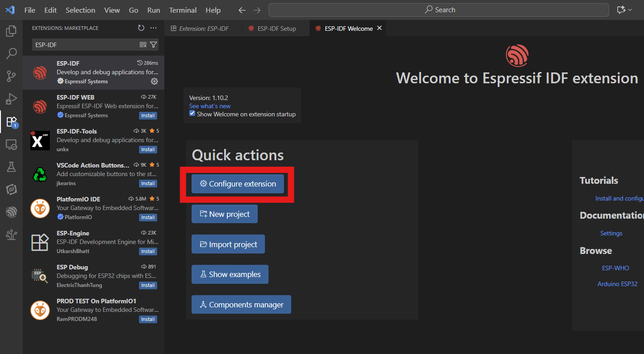Image resolution: width=644 pixels, height=354 pixels.
Task: Open Source Control view icon
Action: [11, 76]
